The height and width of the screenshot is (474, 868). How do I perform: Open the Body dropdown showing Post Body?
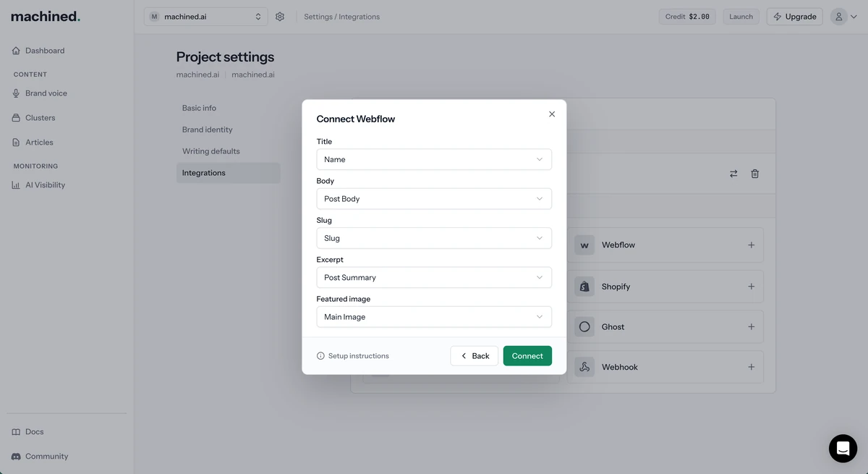click(434, 198)
